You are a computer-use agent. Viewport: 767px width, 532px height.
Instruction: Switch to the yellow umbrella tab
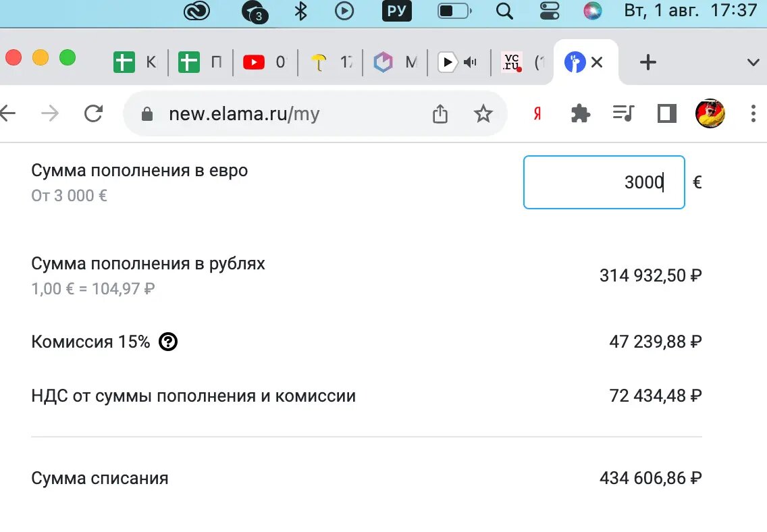[330, 62]
